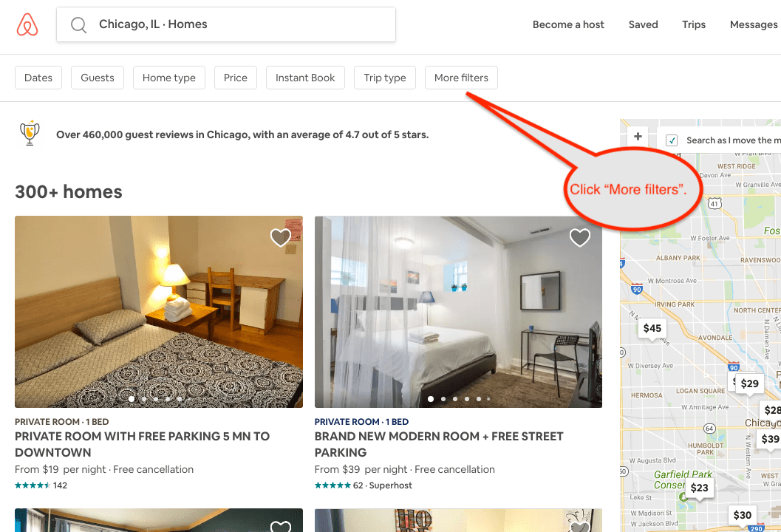
Task: Save the brand new modern room listing via heart
Action: pos(580,237)
